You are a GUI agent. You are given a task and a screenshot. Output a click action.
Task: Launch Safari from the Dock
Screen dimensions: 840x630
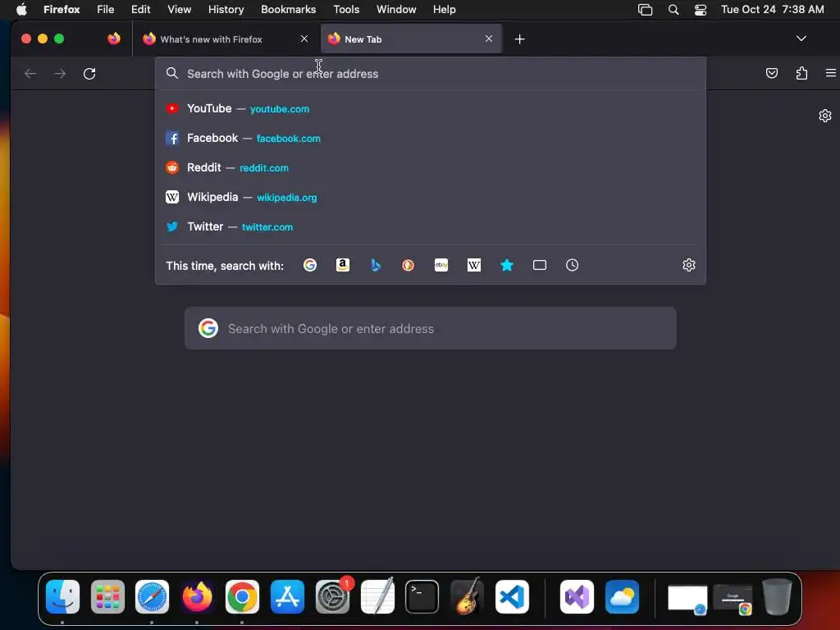coord(152,596)
